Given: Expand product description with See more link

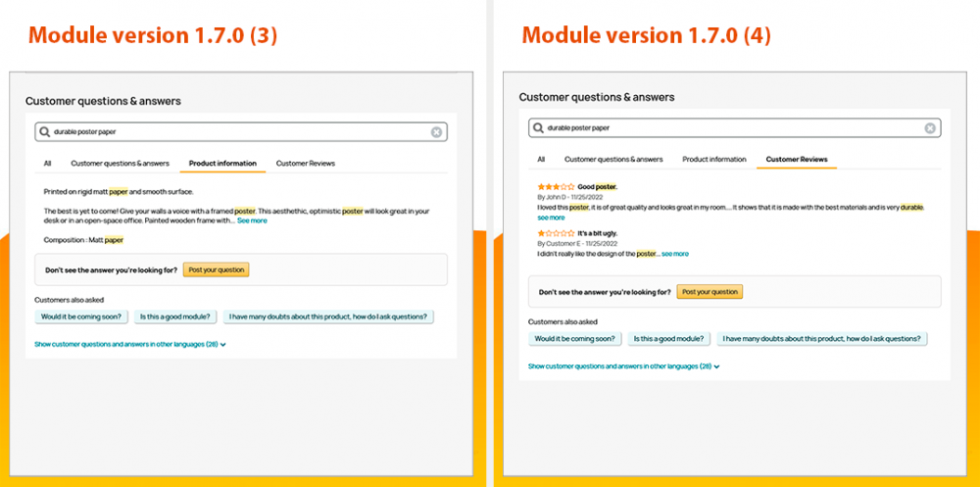Looking at the screenshot, I should click(x=252, y=220).
